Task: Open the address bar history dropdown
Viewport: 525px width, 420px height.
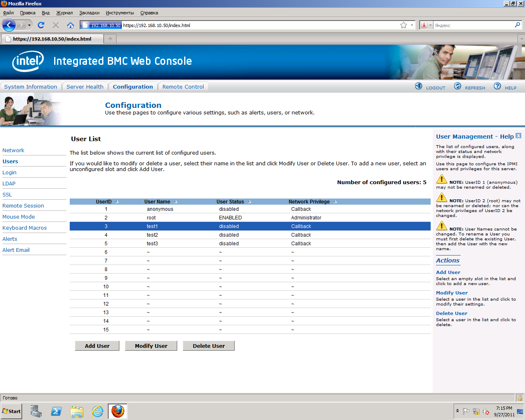Action: (x=412, y=25)
